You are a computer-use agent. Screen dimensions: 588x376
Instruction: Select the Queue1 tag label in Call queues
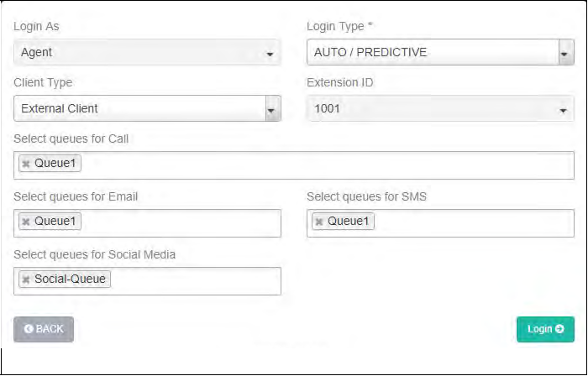click(x=55, y=164)
